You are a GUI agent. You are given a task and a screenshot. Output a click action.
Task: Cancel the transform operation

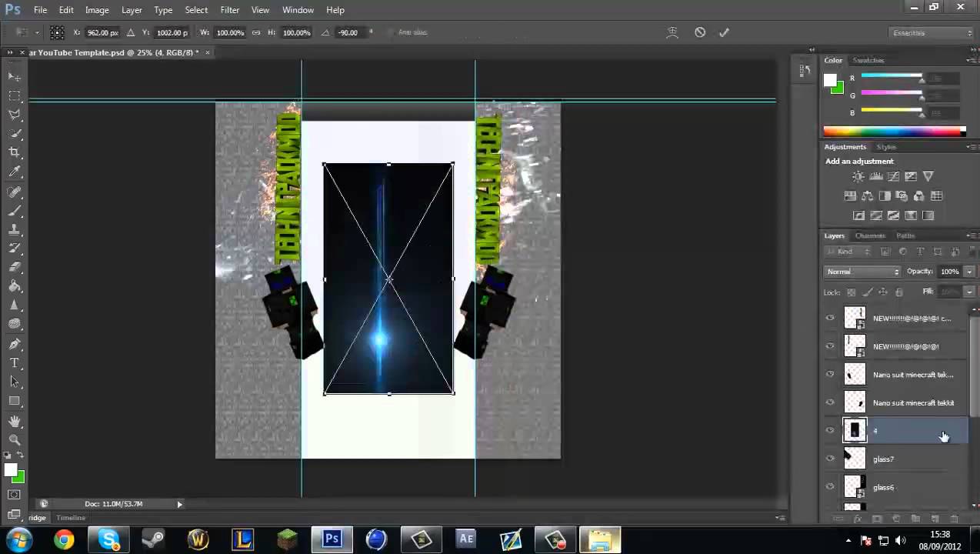point(700,32)
